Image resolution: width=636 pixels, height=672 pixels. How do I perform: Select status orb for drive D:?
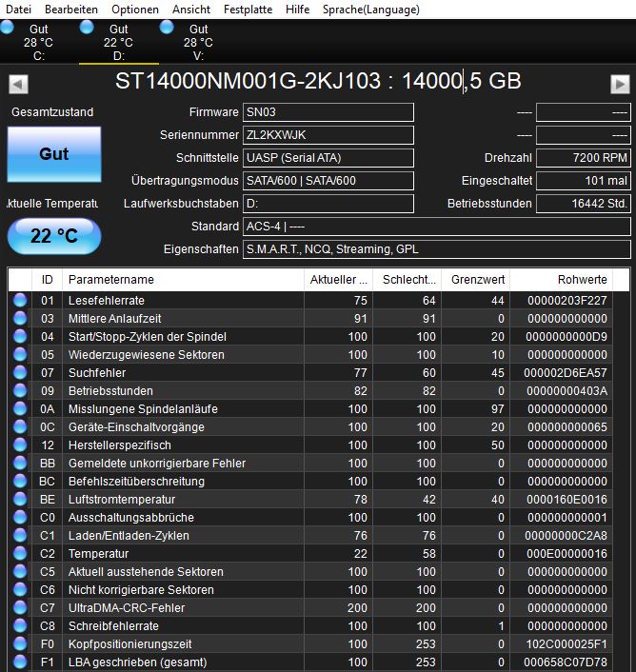coord(87,28)
